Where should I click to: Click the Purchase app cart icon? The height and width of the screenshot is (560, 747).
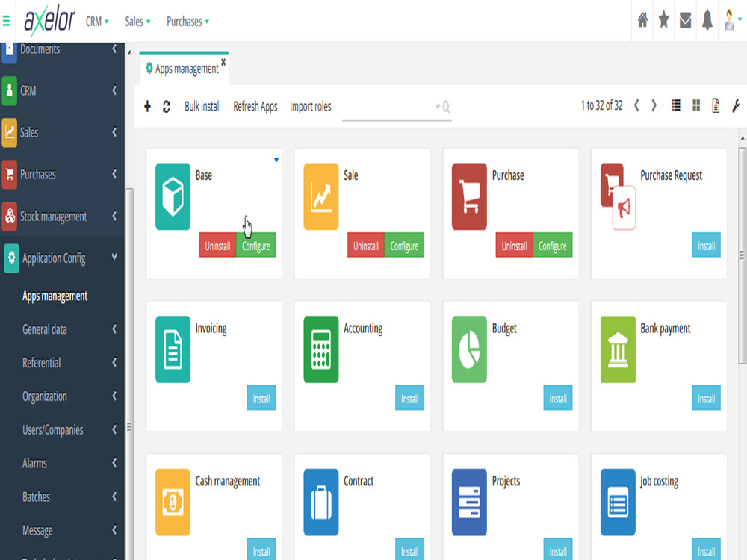[x=469, y=196]
